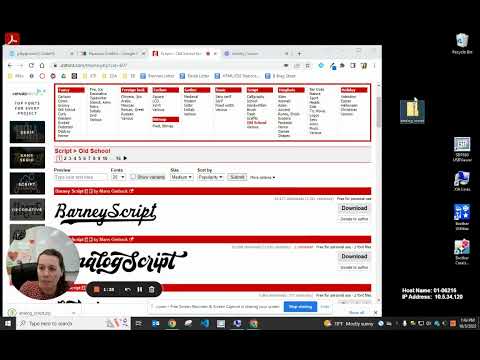Open the zipped folder on the desktop
The width and height of the screenshot is (480, 360).
412,111
